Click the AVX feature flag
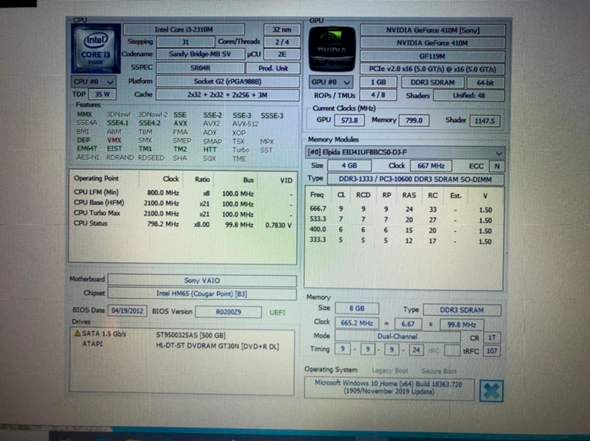The image size is (590, 441). point(180,123)
